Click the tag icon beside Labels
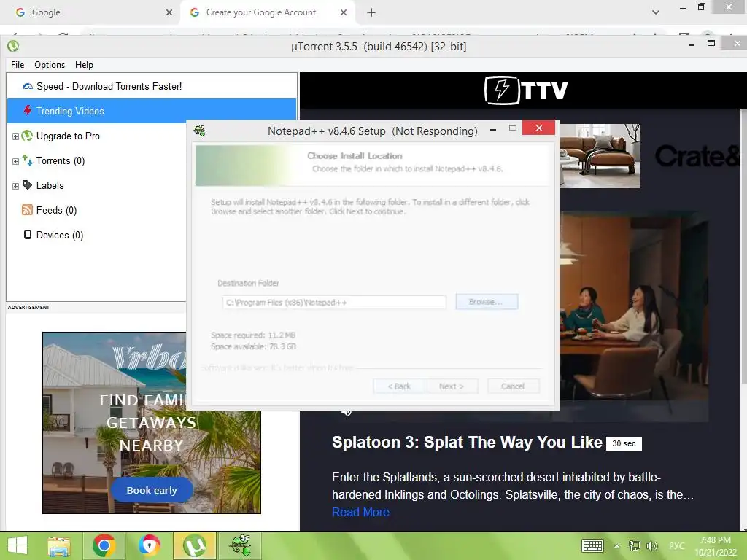Viewport: 747px width, 560px height. [27, 184]
